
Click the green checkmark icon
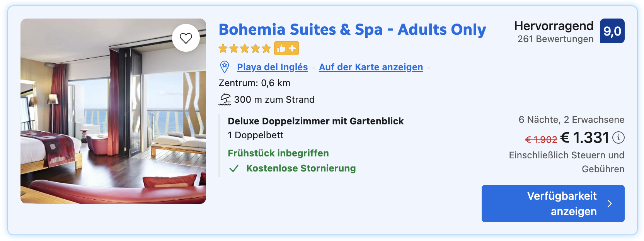pos(234,169)
